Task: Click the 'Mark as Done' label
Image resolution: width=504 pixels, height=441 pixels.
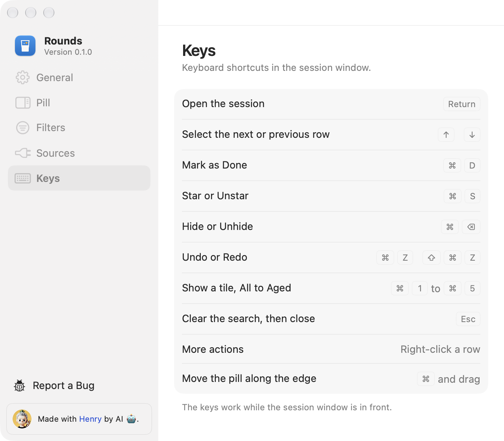Action: click(x=215, y=165)
